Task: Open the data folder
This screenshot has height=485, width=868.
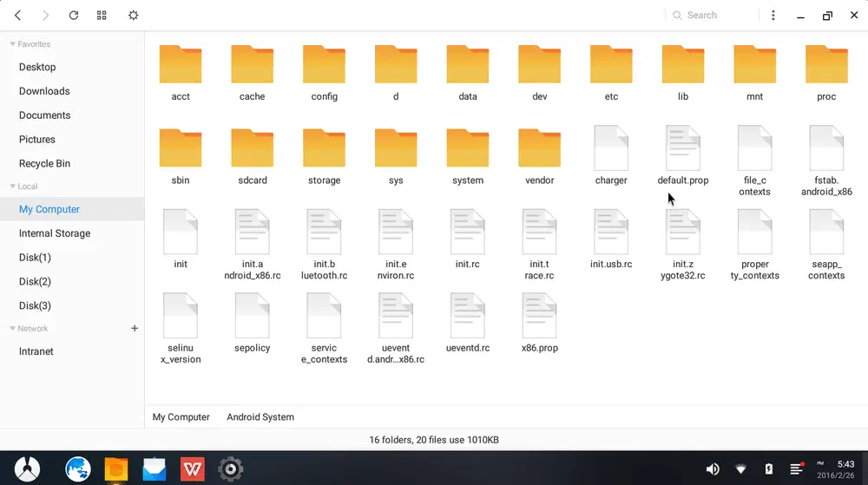Action: click(x=468, y=73)
